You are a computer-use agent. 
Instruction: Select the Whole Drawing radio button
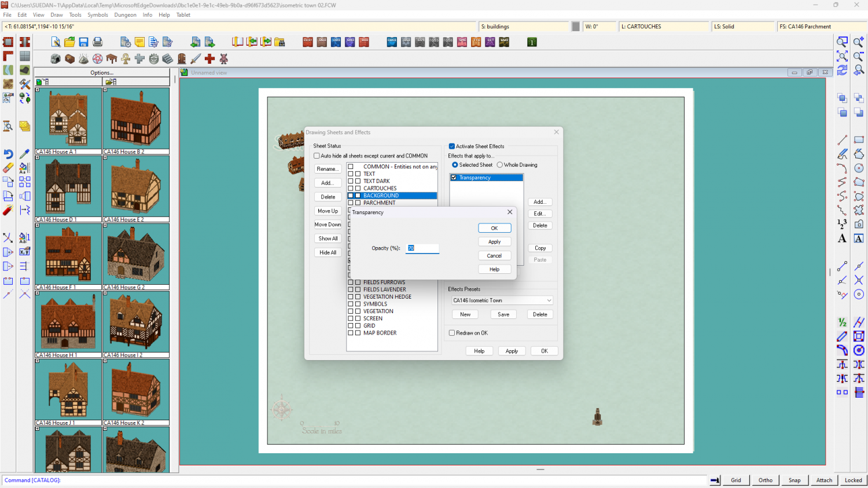(x=500, y=165)
